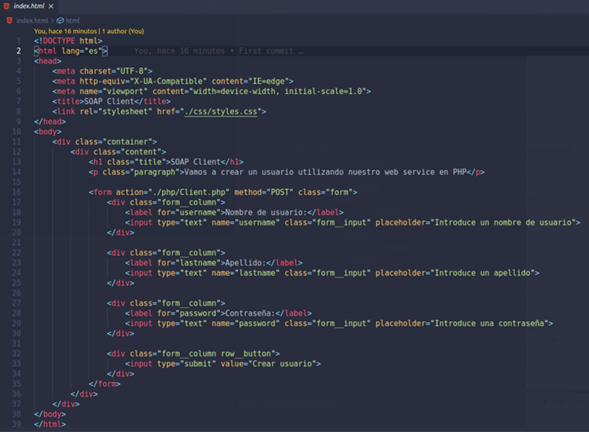Select line number 39 in the gutter
The image size is (589, 432).
(17, 424)
